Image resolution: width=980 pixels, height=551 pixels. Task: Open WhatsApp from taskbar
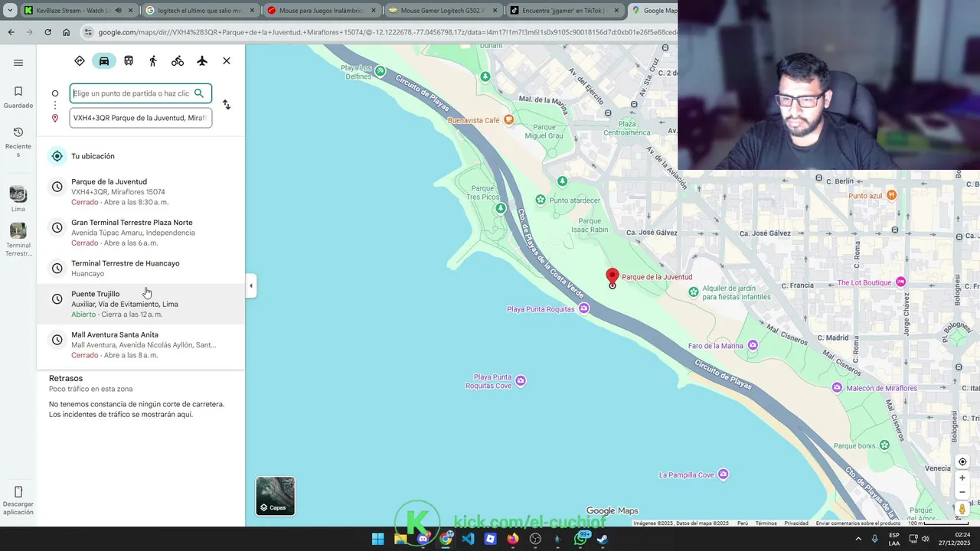tap(580, 539)
